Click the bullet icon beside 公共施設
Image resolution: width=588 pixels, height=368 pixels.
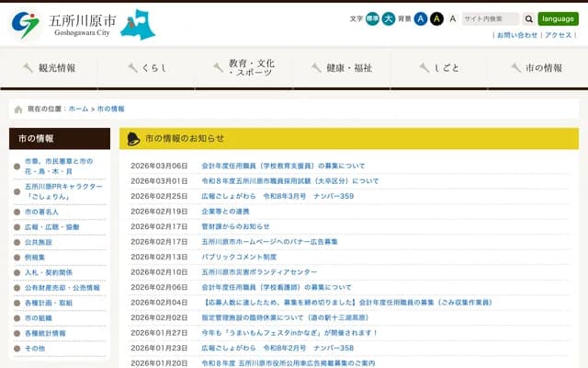pyautogui.click(x=17, y=242)
